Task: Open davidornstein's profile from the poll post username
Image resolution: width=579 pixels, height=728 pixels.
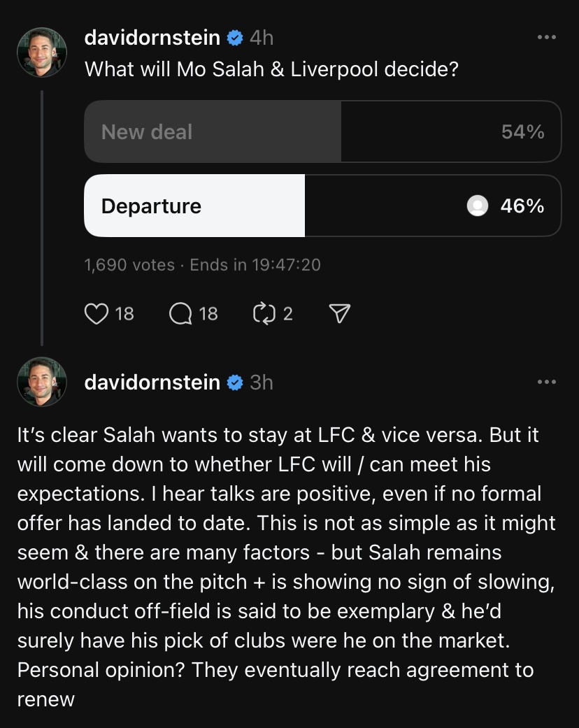Action: click(152, 38)
